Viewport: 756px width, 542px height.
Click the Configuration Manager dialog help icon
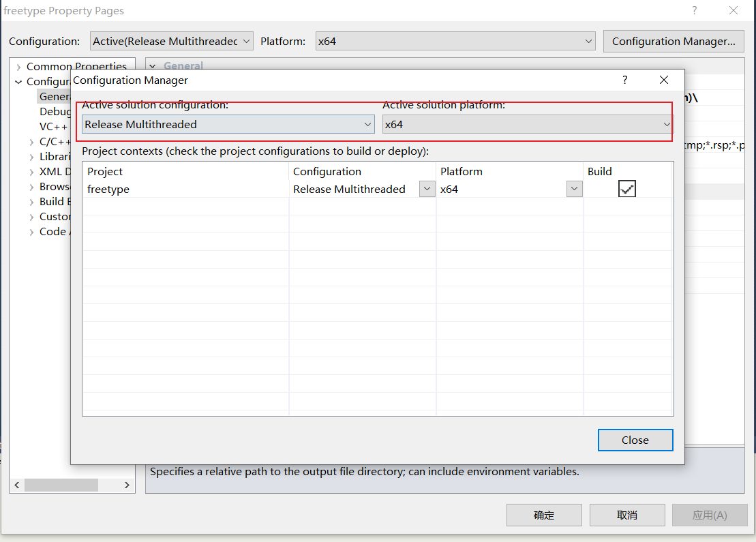pyautogui.click(x=624, y=80)
